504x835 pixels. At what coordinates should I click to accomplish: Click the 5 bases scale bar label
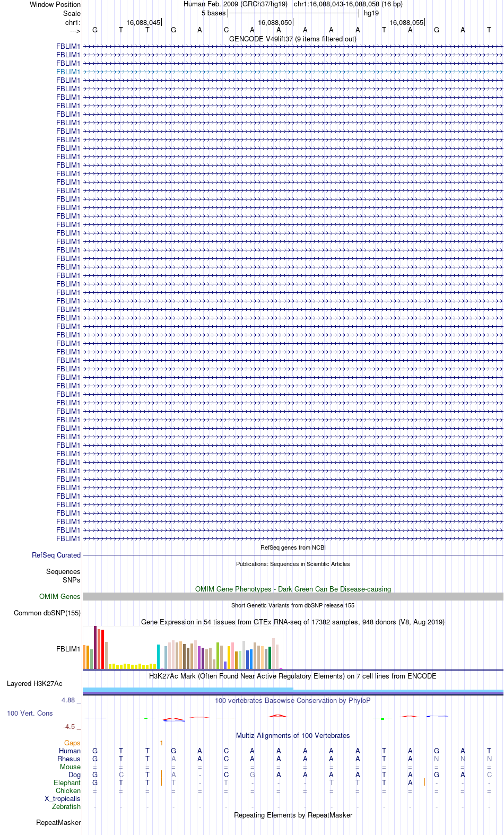click(x=213, y=13)
